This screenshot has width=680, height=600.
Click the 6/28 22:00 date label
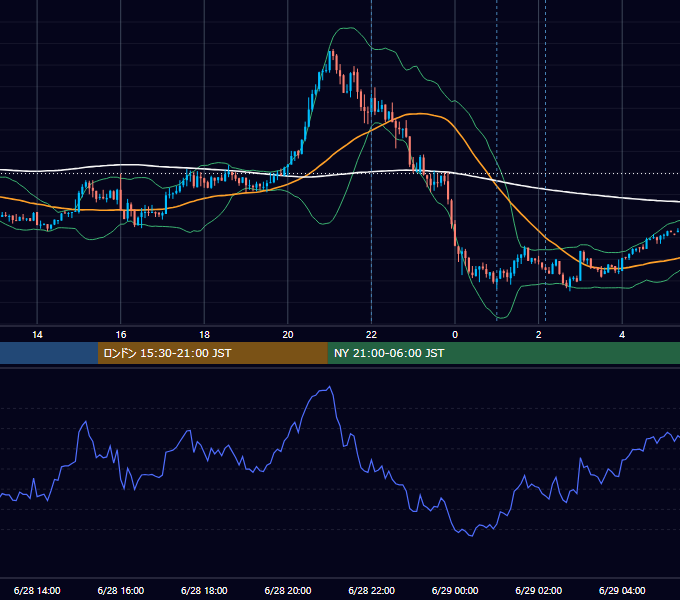click(x=371, y=590)
